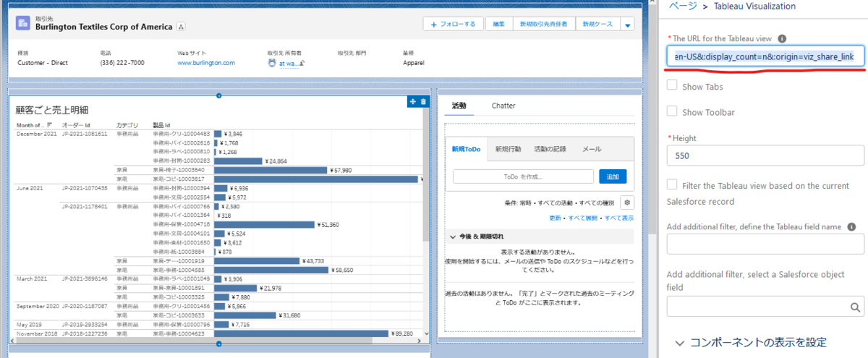
Task: Check Filter the Tableau view by current record
Action: click(x=672, y=185)
